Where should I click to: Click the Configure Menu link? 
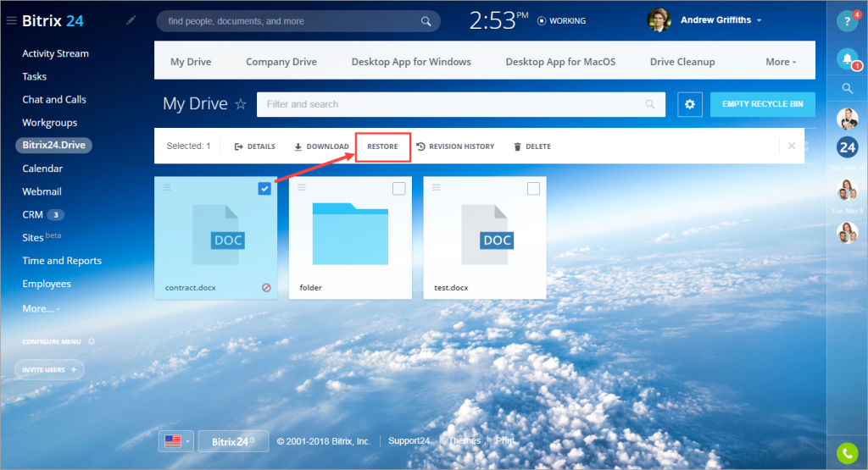click(52, 342)
